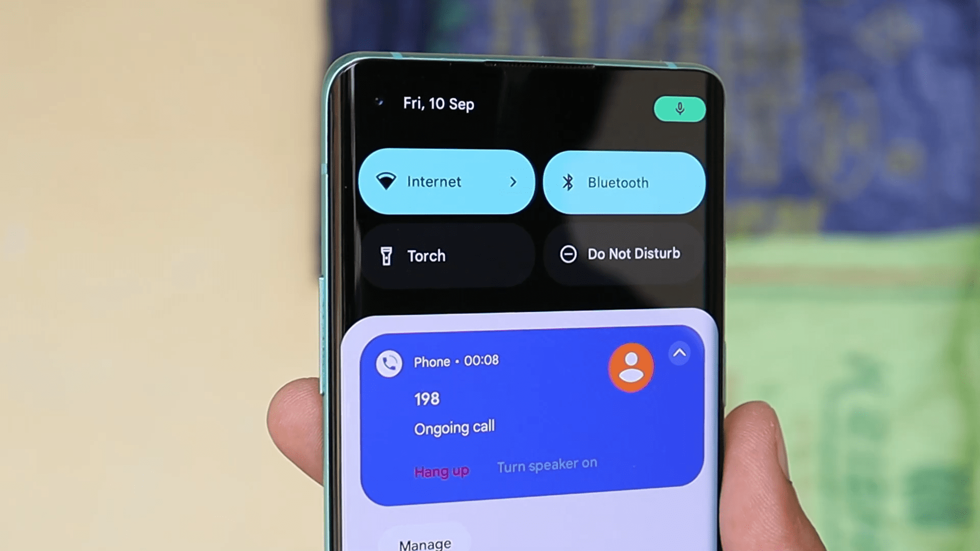Tap the Do Not Disturb circle icon
Viewport: 980px width, 551px height.
tap(568, 254)
